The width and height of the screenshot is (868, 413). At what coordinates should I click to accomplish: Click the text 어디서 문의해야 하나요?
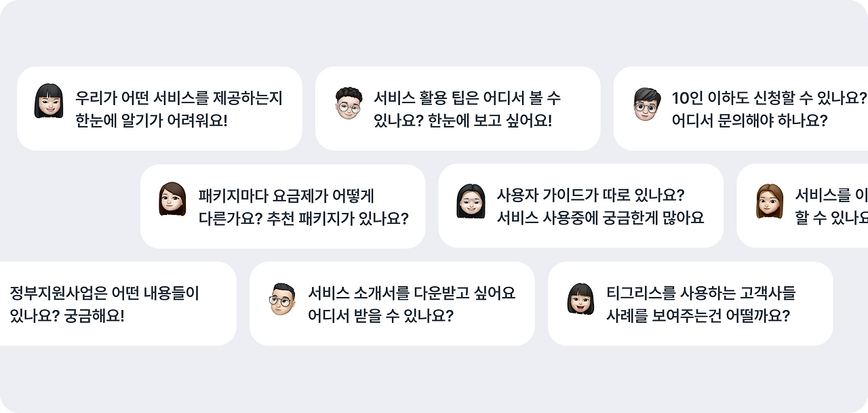[750, 121]
